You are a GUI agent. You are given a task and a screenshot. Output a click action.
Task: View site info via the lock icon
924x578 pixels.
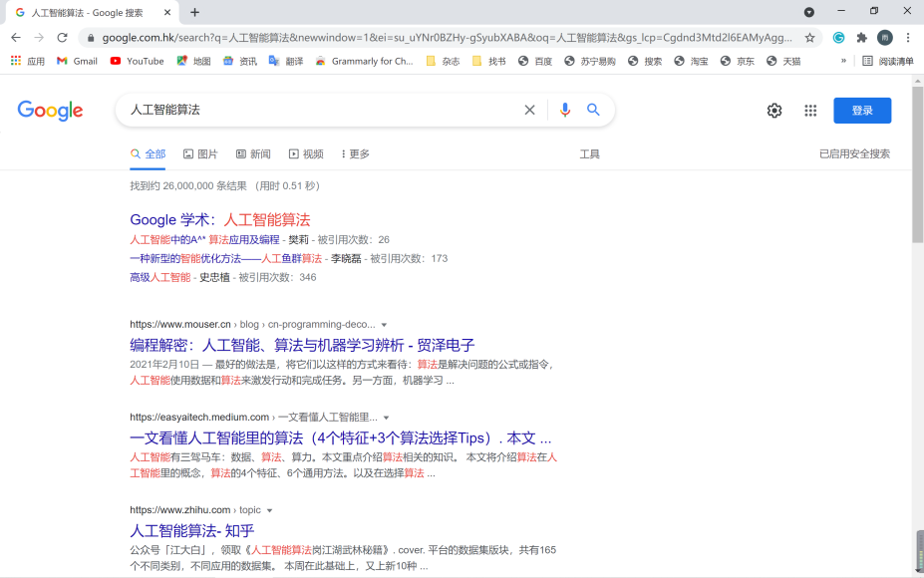(90, 38)
